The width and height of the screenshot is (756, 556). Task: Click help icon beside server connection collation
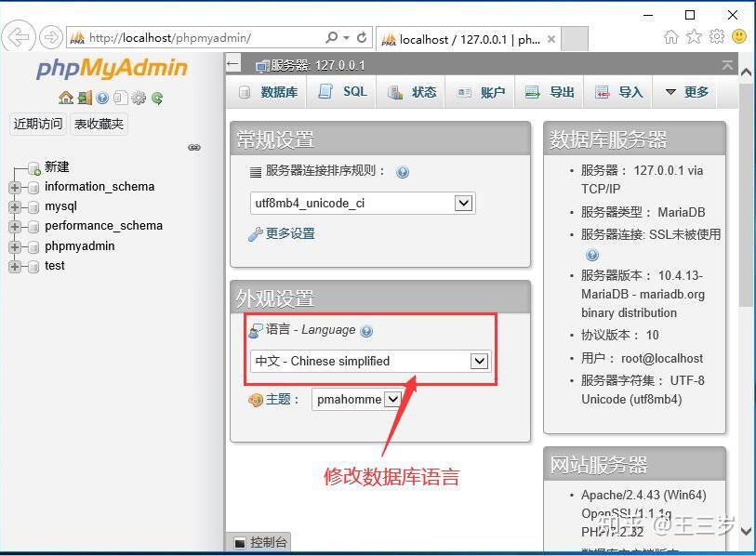402,172
